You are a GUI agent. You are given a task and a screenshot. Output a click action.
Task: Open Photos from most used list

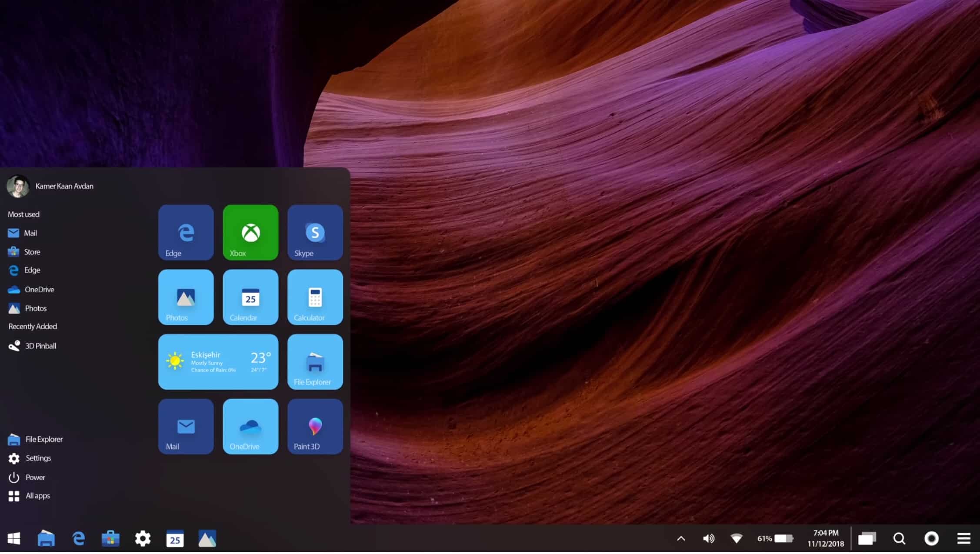pyautogui.click(x=35, y=307)
